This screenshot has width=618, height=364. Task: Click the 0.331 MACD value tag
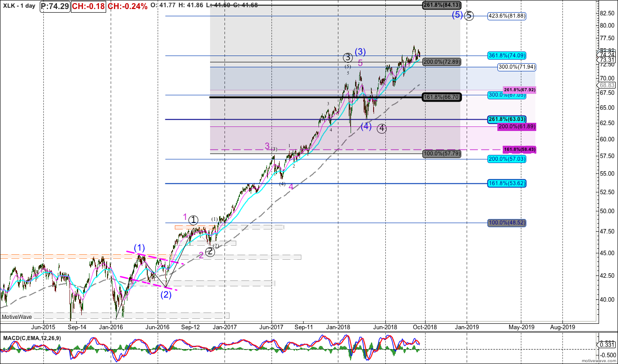[605, 345]
